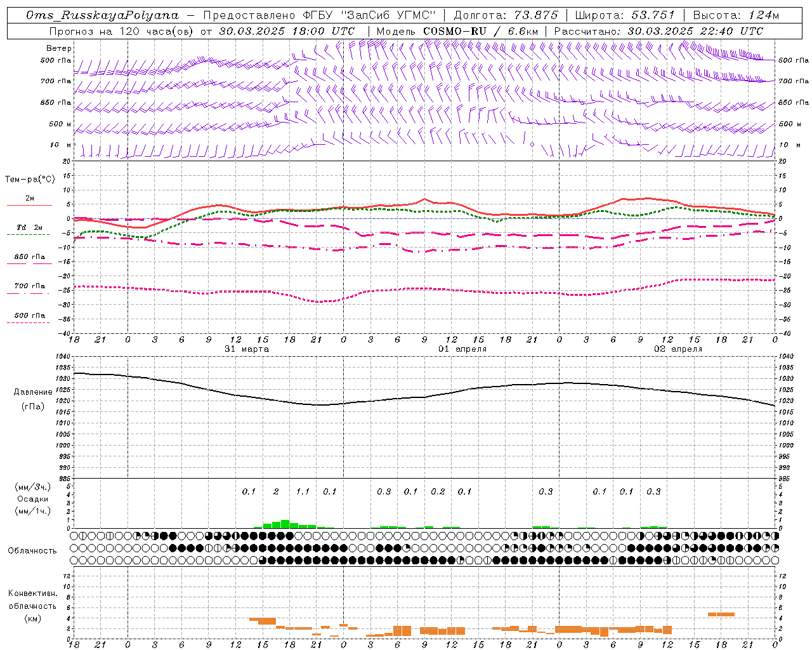Click the 02 апреля date label

point(678,348)
